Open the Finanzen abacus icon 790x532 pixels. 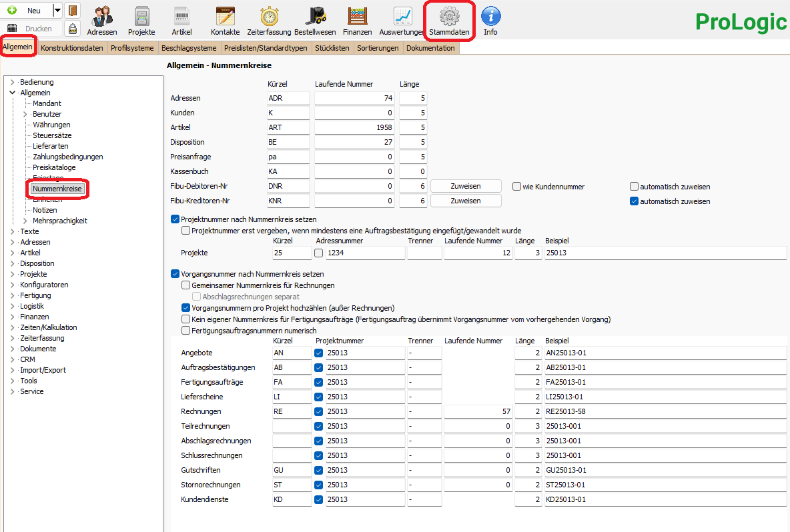coord(358,19)
